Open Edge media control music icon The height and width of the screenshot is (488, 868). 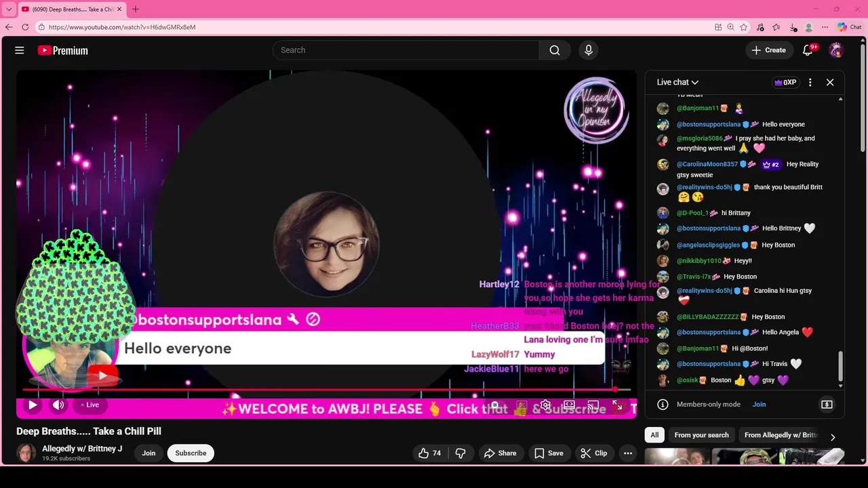(x=760, y=27)
